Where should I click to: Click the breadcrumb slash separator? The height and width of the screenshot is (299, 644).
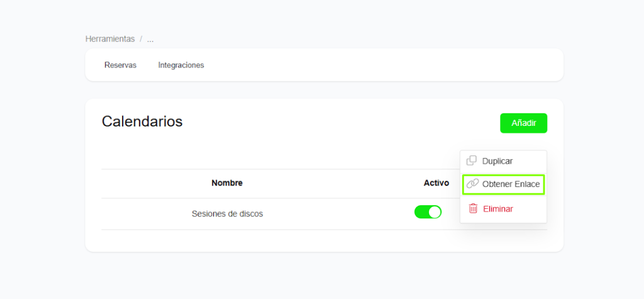[x=141, y=39]
